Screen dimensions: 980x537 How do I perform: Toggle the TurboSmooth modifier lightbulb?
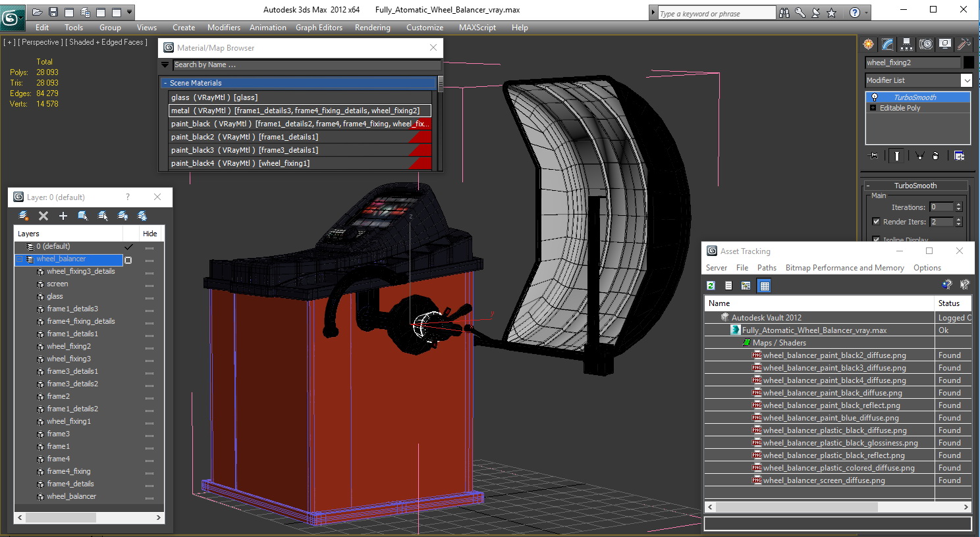click(x=874, y=97)
